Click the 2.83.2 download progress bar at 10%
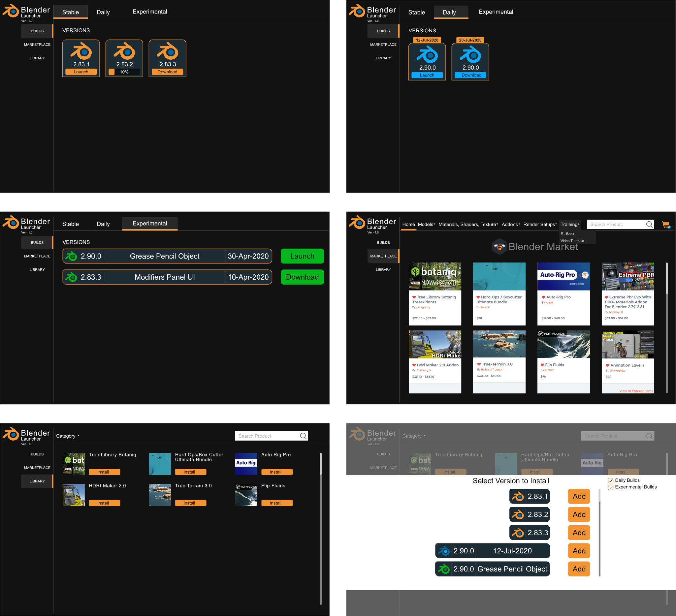This screenshot has width=676, height=616. tap(124, 72)
